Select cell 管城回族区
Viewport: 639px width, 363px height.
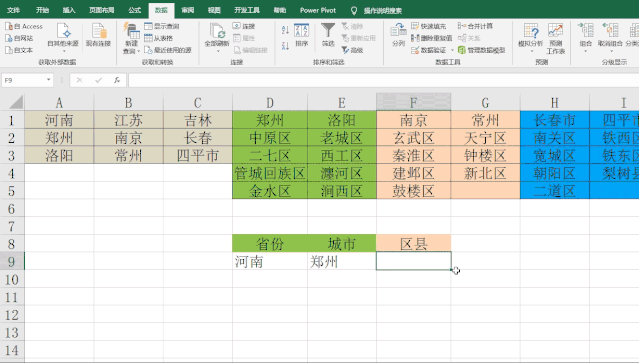[270, 173]
